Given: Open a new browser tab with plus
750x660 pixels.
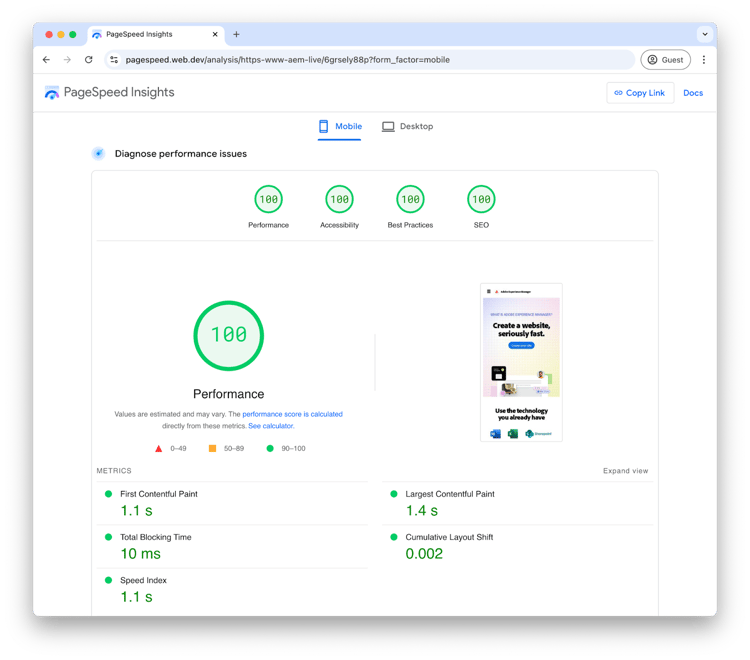Looking at the screenshot, I should point(236,34).
